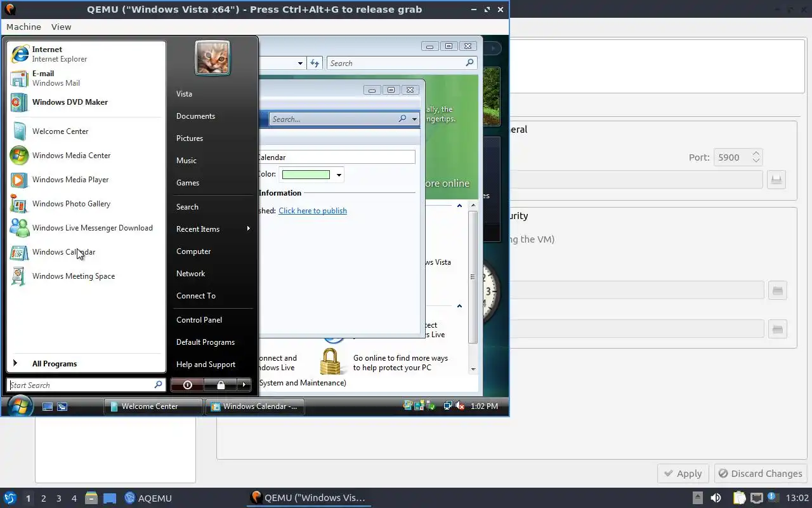Click the Vista tray network icon

(448, 406)
